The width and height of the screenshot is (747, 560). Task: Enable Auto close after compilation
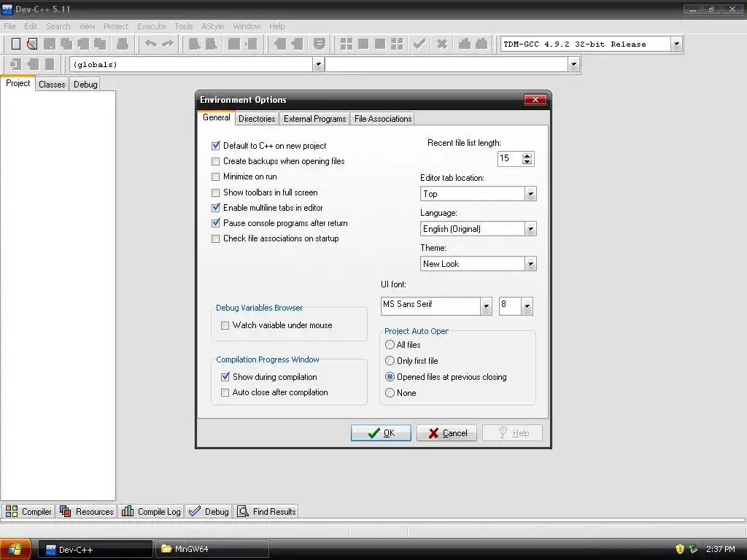[225, 393]
